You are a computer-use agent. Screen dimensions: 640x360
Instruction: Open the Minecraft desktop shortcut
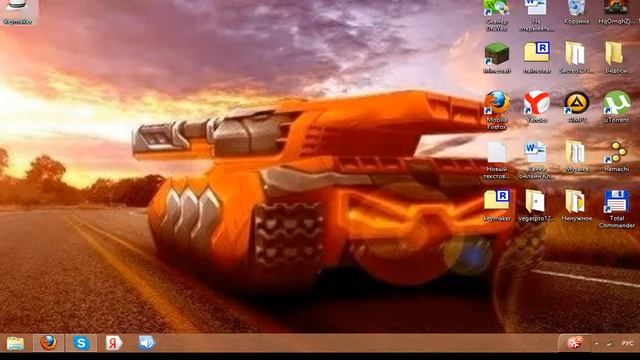[496, 58]
